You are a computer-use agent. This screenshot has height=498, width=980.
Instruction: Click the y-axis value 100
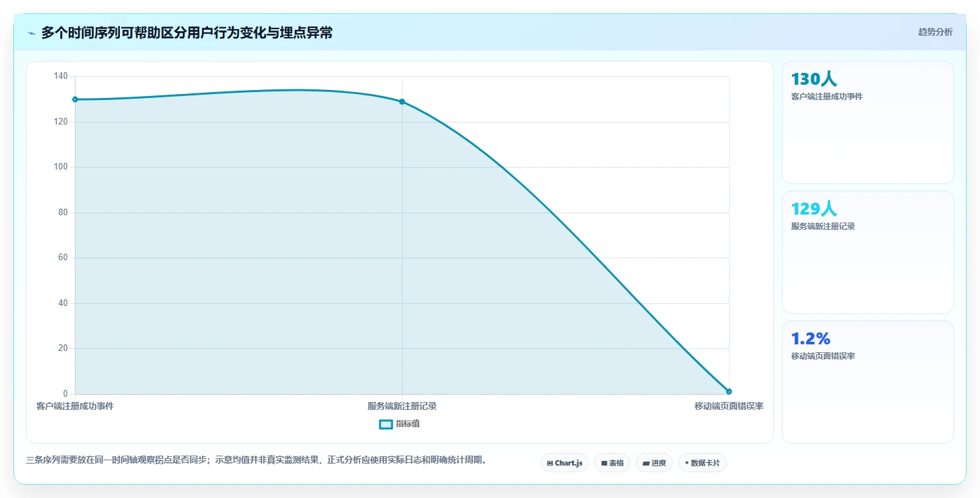click(x=61, y=167)
